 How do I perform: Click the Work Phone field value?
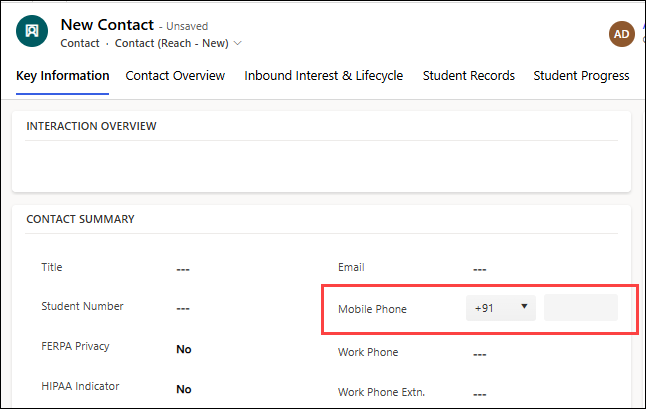[x=480, y=353]
